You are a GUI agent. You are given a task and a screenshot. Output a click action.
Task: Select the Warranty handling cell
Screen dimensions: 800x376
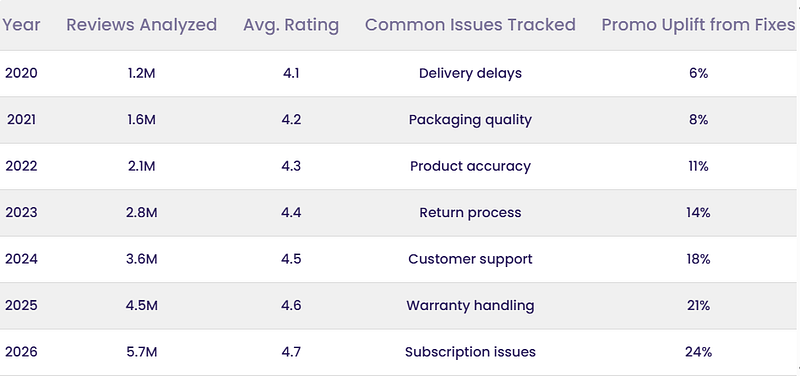point(470,306)
